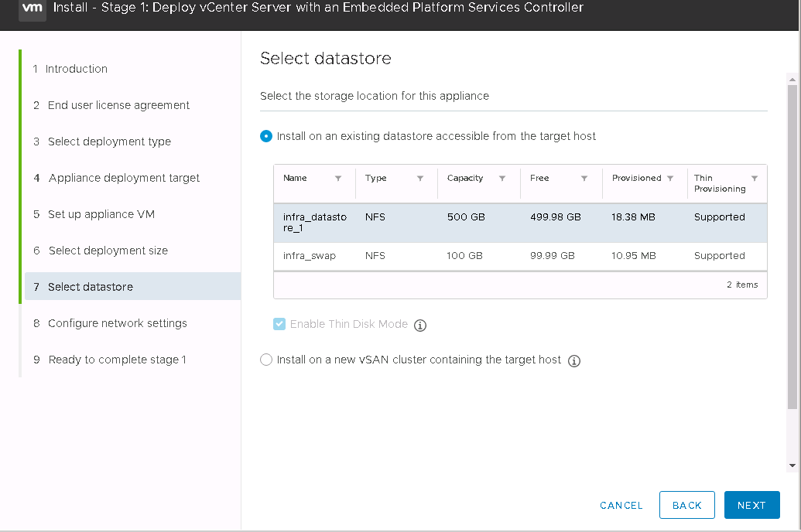The height and width of the screenshot is (532, 801).
Task: Open step 6 Select deployment size
Action: pos(108,251)
